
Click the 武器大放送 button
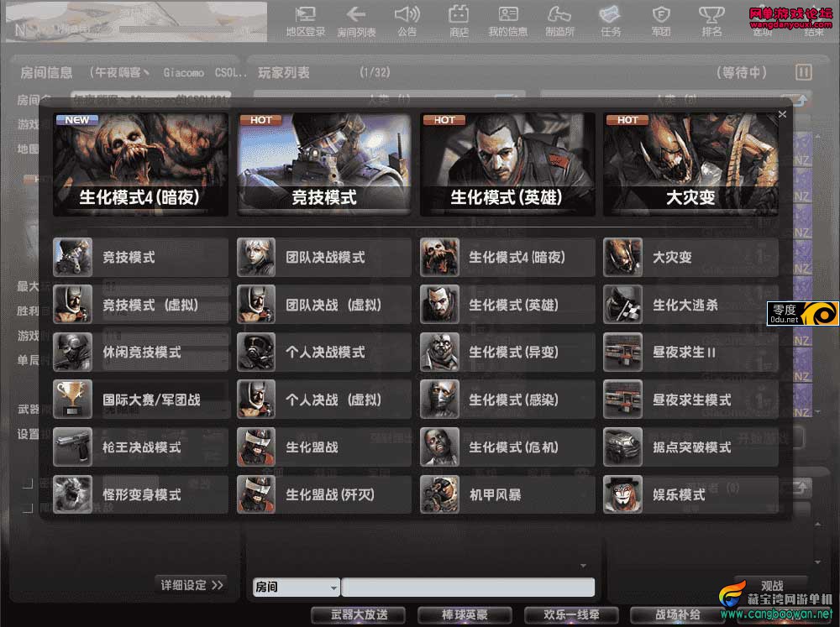click(359, 615)
